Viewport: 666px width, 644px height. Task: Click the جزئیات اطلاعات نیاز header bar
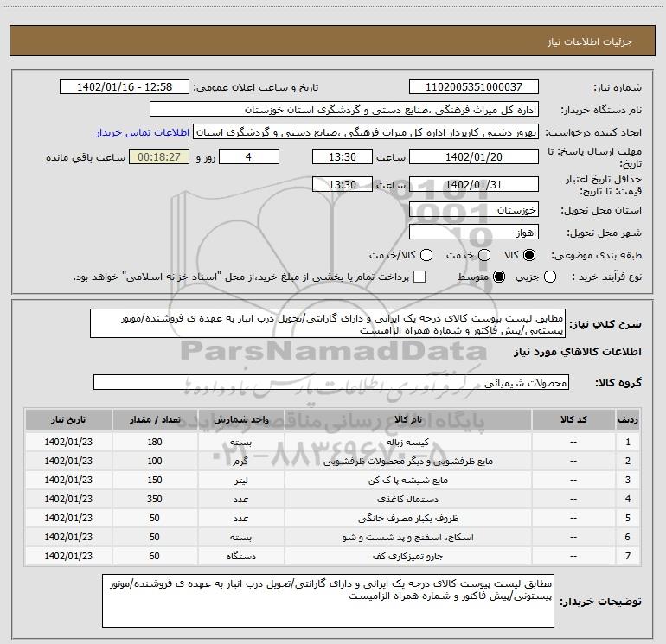(333, 41)
